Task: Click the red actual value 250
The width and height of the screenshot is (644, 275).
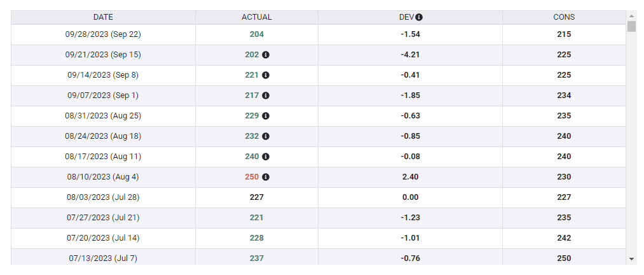Action: (252, 177)
